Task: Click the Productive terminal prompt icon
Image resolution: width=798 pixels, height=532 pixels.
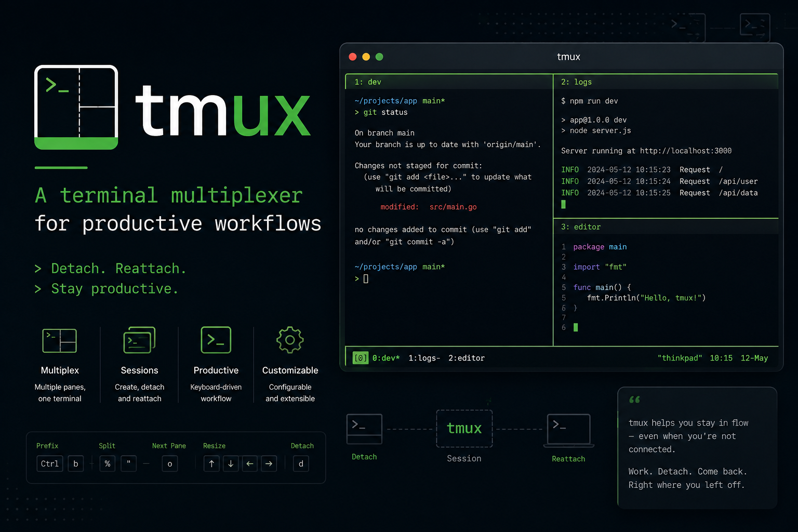Action: (x=216, y=340)
